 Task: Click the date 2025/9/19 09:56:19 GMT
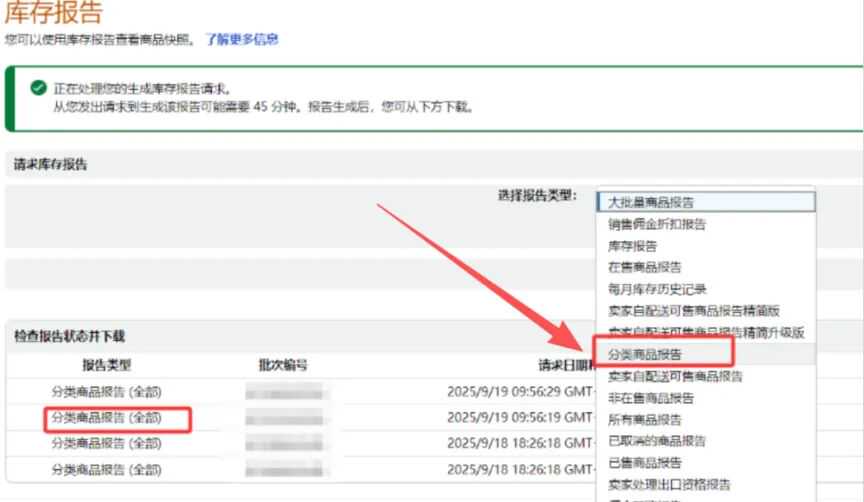520,418
